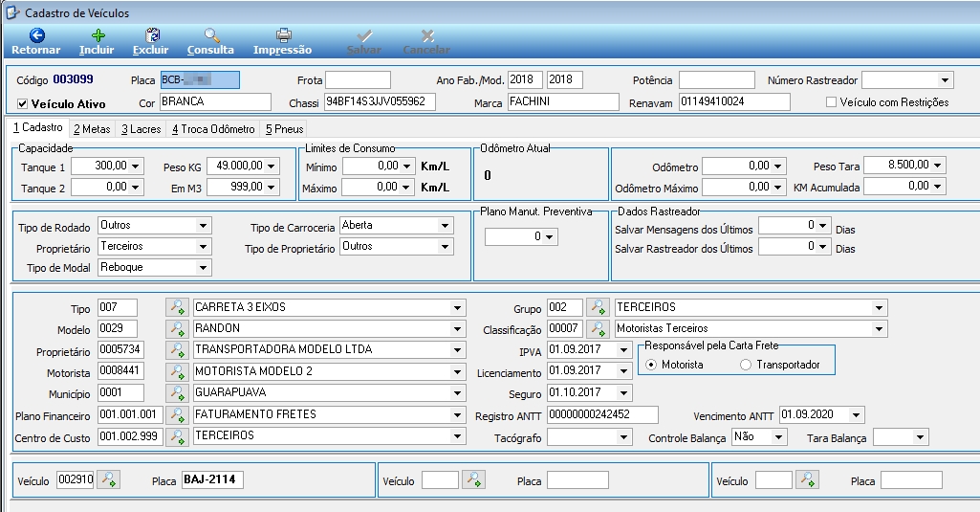The width and height of the screenshot is (980, 512).
Task: Open the lookup icon next to Veículo 002910
Action: (x=108, y=480)
